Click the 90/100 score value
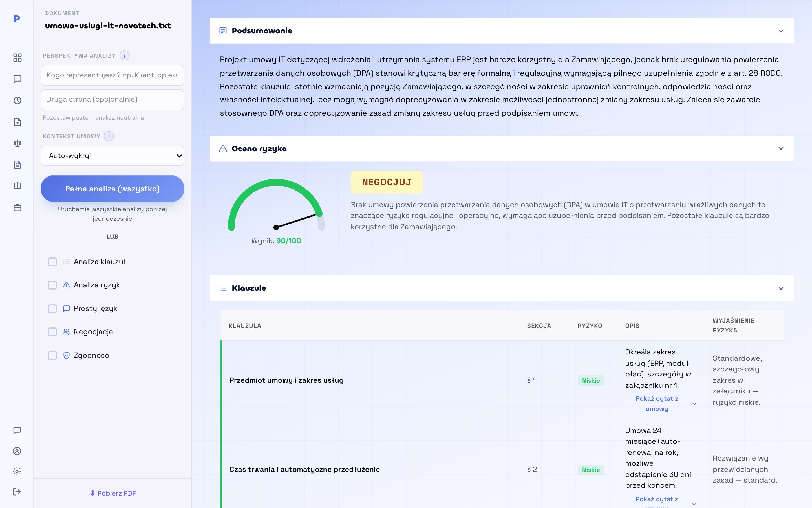812x508 pixels. (288, 241)
